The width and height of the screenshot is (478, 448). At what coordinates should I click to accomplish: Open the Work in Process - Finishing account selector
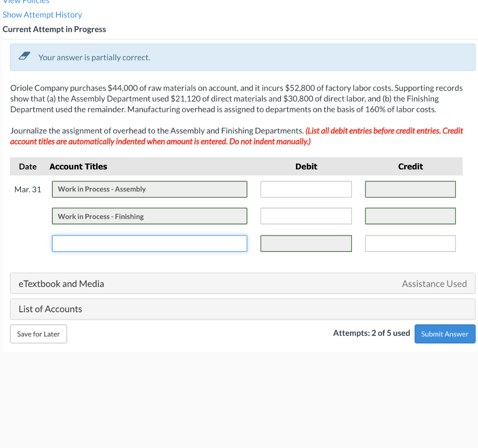click(149, 216)
